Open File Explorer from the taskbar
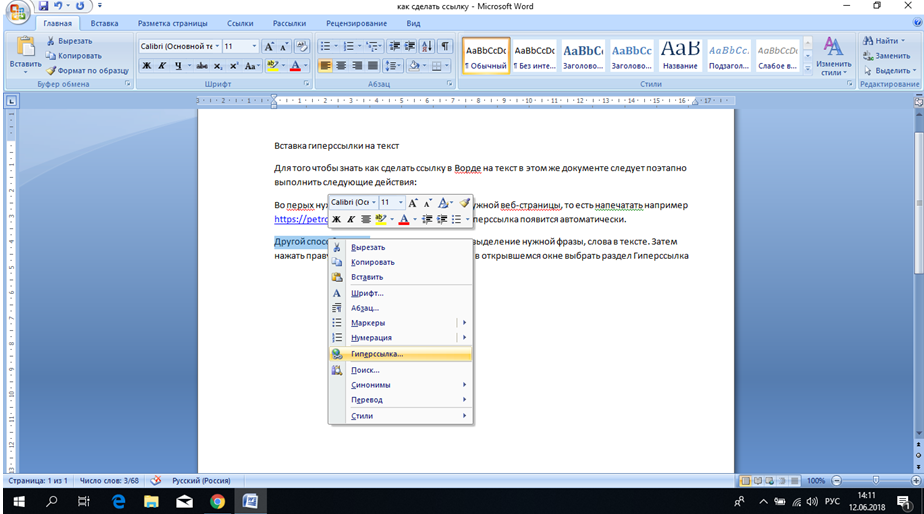Image resolution: width=924 pixels, height=514 pixels. (x=151, y=501)
